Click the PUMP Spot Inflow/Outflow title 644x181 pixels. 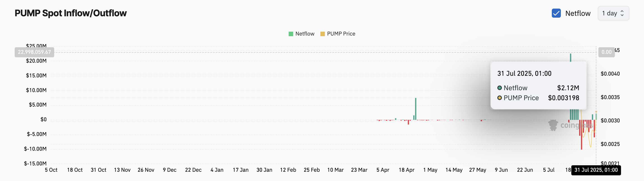[71, 13]
